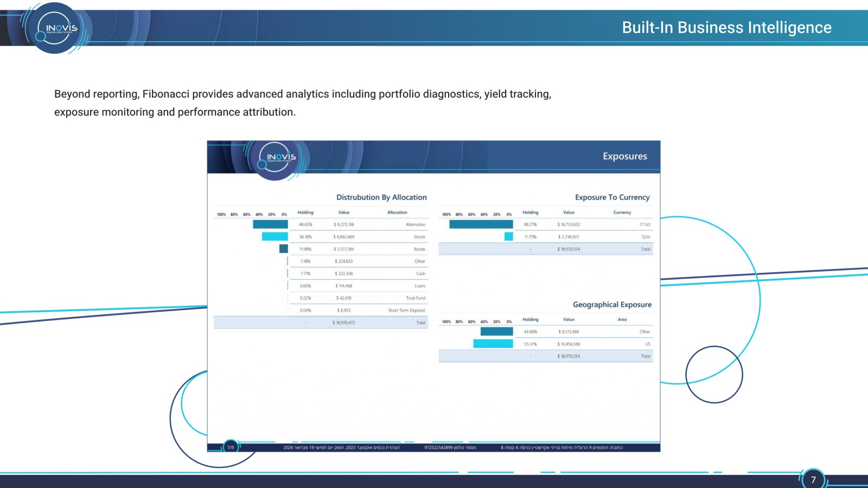
Task: Select the Geographical Exposure heading
Action: pyautogui.click(x=612, y=305)
